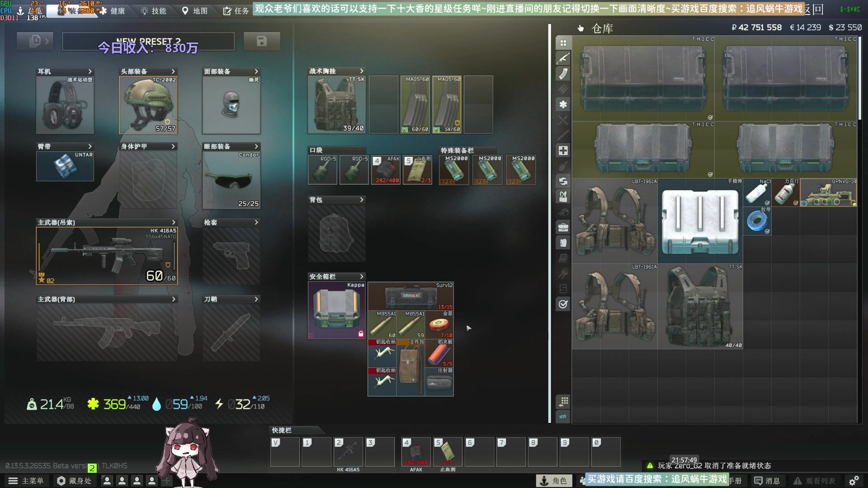This screenshot has height=488, width=868.
Task: Click the stash sort grid icon at bottom
Action: pos(563,401)
